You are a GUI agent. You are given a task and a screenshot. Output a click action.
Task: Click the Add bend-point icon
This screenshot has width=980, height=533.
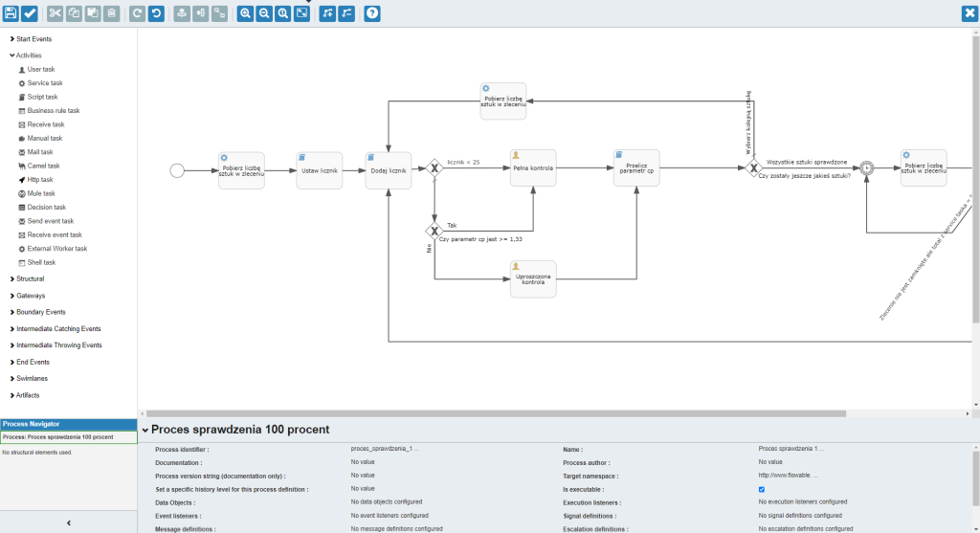327,13
